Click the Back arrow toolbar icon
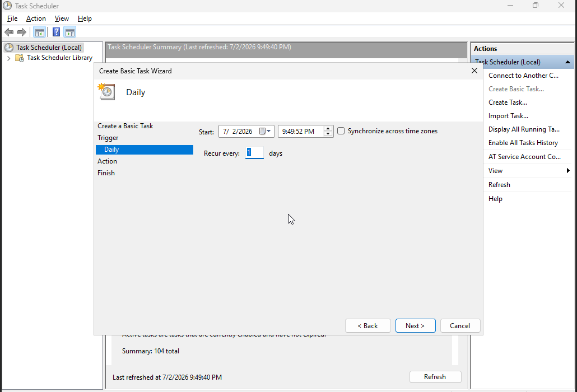 pos(9,32)
